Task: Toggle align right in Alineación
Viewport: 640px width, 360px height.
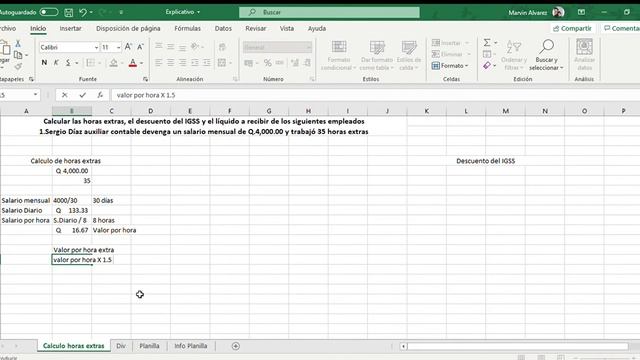Action: tap(182, 63)
